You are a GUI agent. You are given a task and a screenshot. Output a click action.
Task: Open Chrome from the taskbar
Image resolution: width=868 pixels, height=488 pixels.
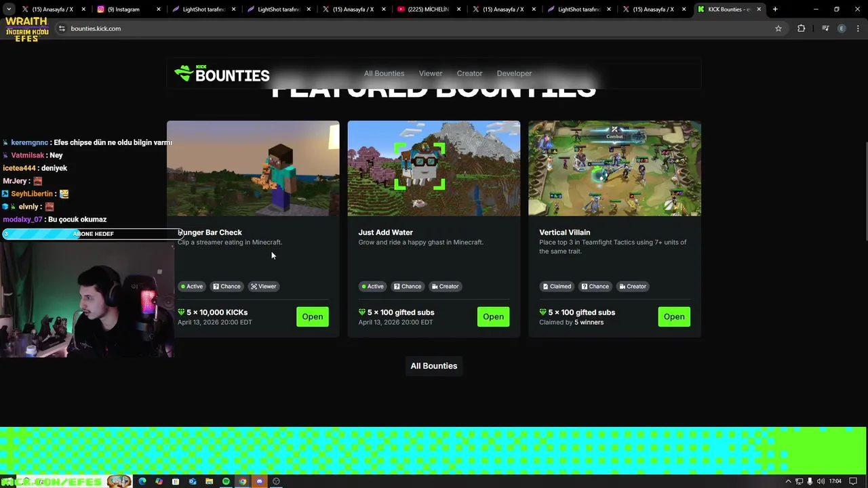tap(243, 481)
